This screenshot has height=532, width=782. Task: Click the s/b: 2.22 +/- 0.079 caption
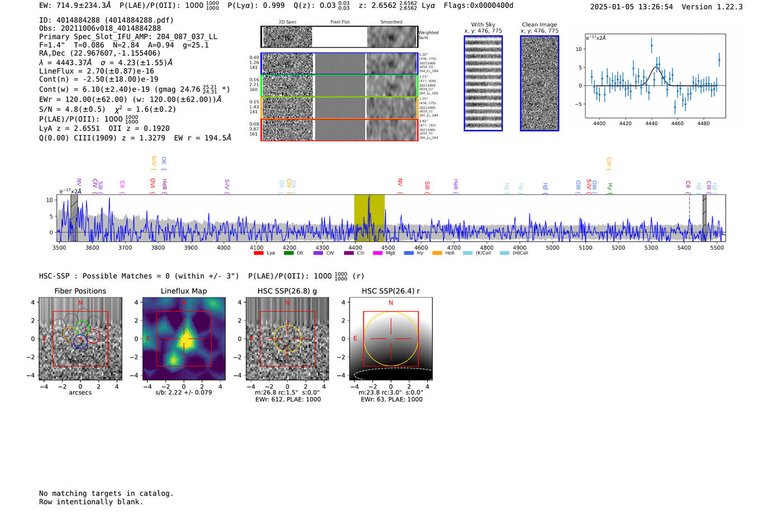[x=184, y=392]
